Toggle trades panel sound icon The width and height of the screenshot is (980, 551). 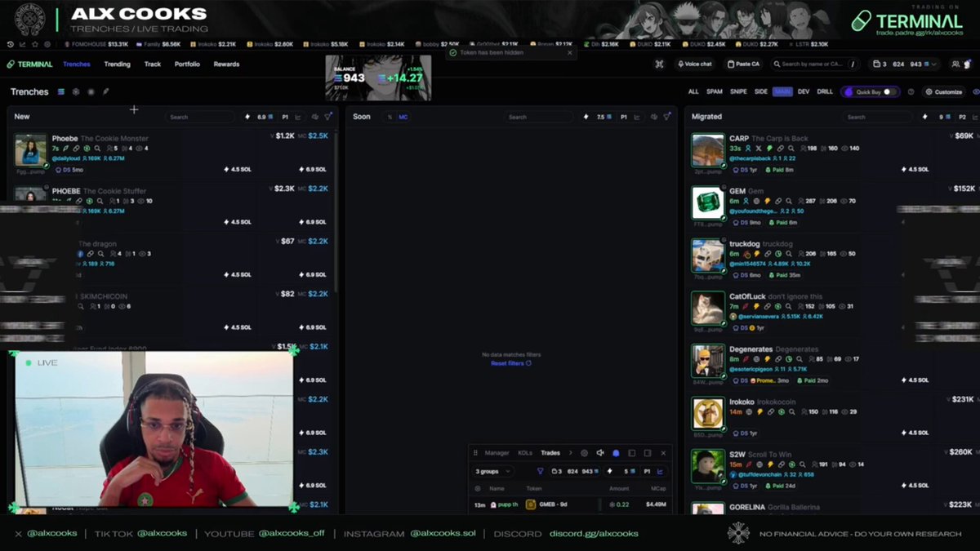point(600,452)
